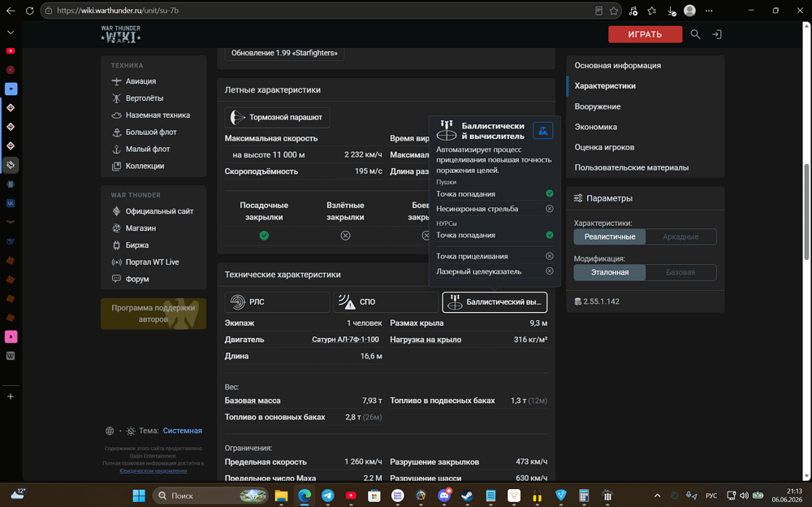Open Calculator from taskbar
Screen dimensions: 812x507
[x=584, y=496]
